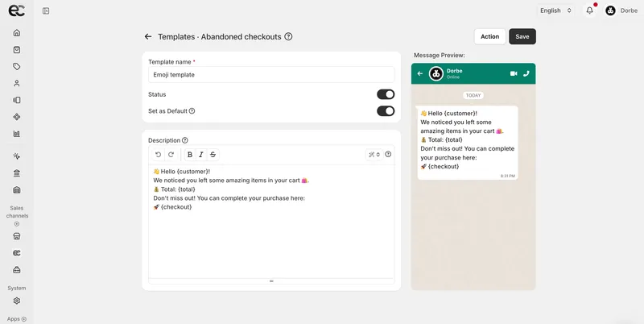Open the shopping bag orders icon
Screen dimensions: 644x324
(16, 50)
